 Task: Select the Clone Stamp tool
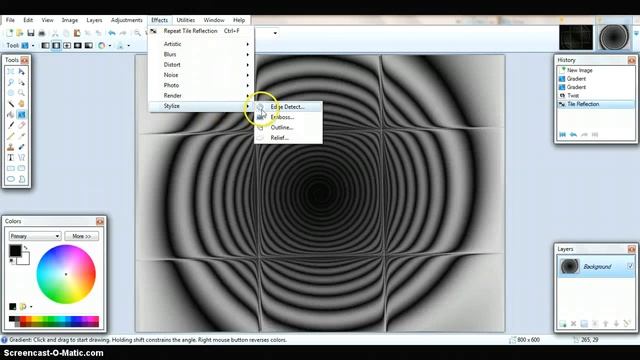tap(11, 147)
